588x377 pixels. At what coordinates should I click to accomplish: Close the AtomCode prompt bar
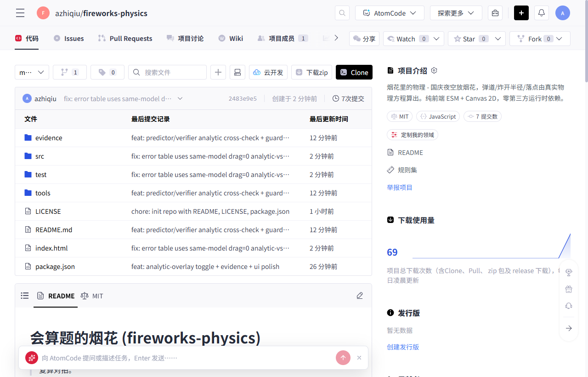(x=359, y=358)
